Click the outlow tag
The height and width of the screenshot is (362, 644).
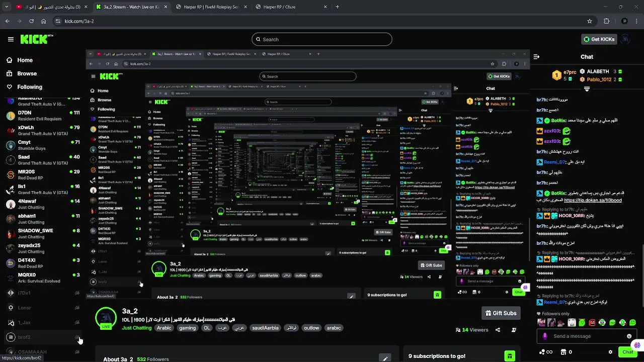coord(311,328)
